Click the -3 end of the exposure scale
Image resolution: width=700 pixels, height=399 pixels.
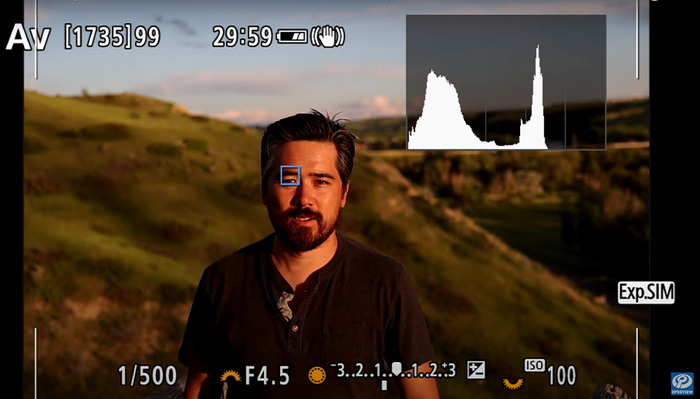(x=338, y=370)
